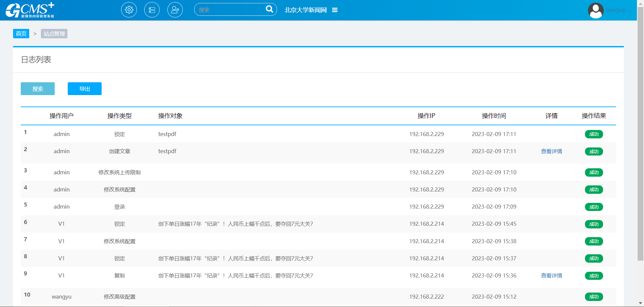This screenshot has width=644, height=307.
Task: Click the server/content management icon
Action: tap(152, 10)
